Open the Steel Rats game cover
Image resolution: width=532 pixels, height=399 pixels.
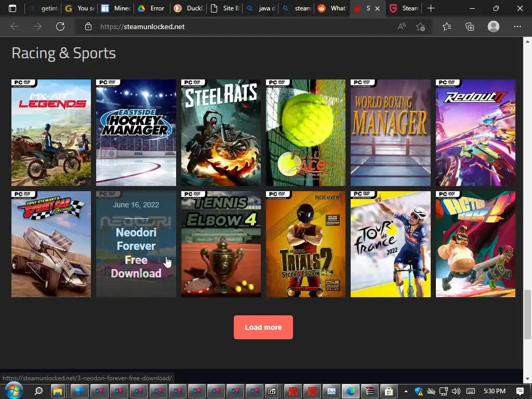[221, 132]
